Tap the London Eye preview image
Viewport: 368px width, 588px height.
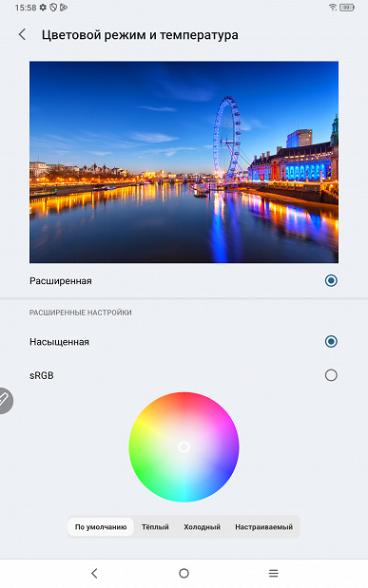tap(184, 162)
